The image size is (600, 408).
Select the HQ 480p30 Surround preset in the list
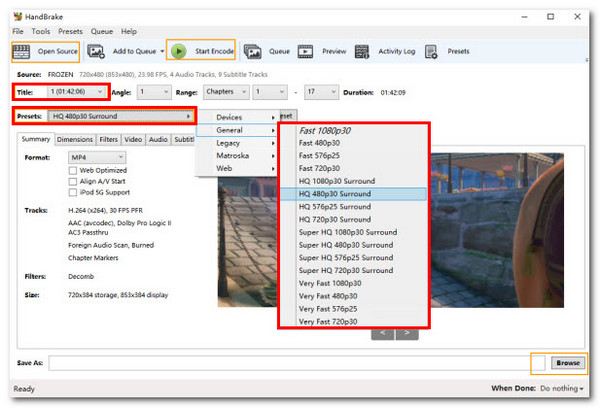[x=354, y=194]
